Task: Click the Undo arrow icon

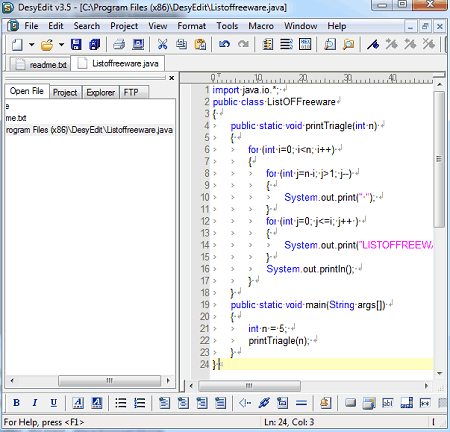Action: click(224, 44)
